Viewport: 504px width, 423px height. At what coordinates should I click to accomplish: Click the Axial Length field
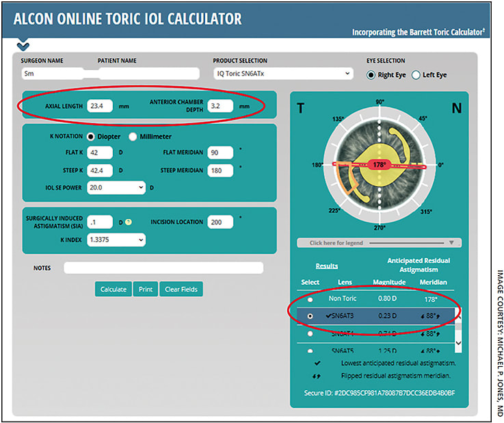[100, 106]
